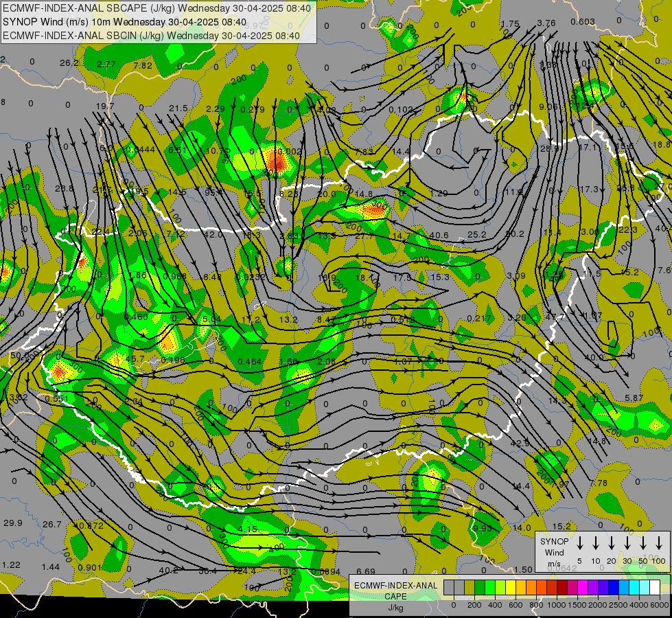Click the 0.966 value on the map

click(x=175, y=276)
